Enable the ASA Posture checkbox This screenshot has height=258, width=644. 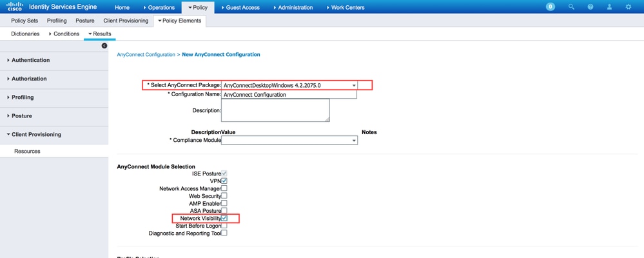pos(224,210)
